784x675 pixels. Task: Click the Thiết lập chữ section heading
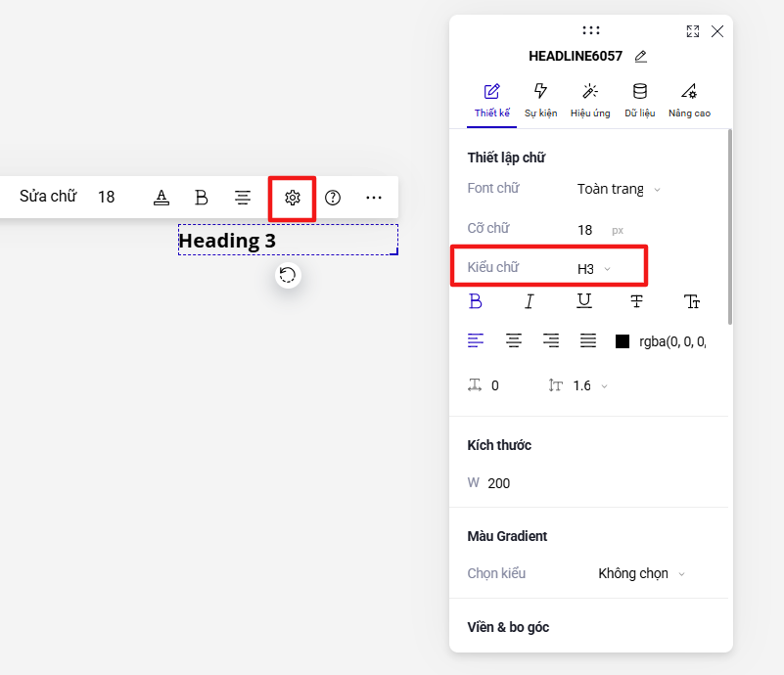506,157
